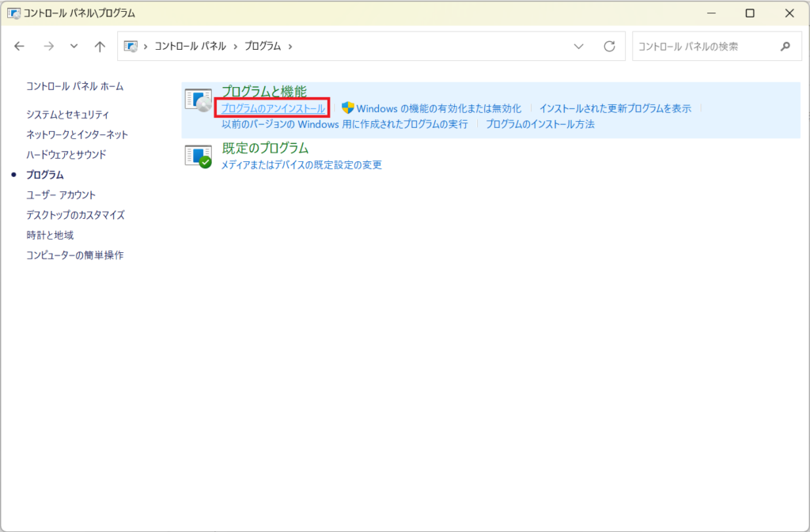This screenshot has height=532, width=810.
Task: Open the 既定のプログラム heading
Action: (x=265, y=148)
